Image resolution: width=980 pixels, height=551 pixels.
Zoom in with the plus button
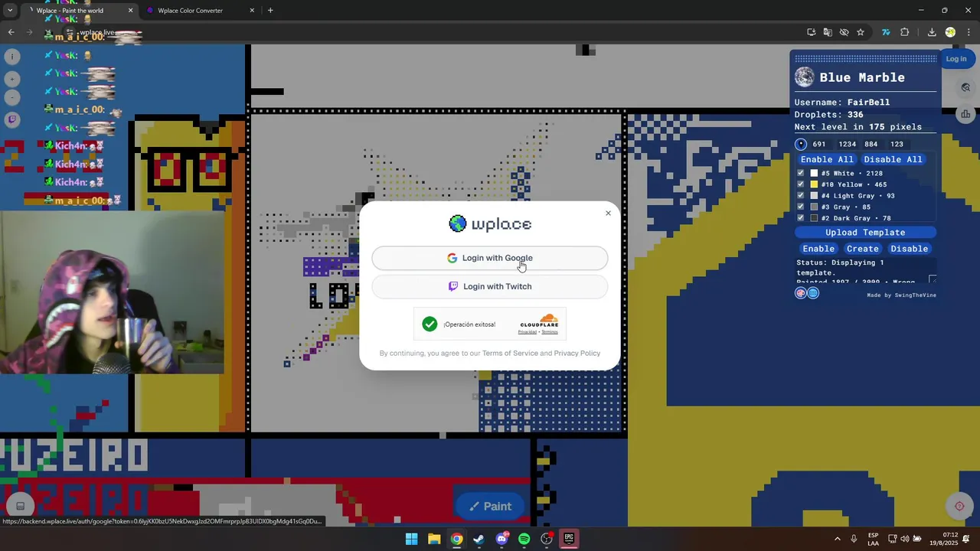point(12,79)
